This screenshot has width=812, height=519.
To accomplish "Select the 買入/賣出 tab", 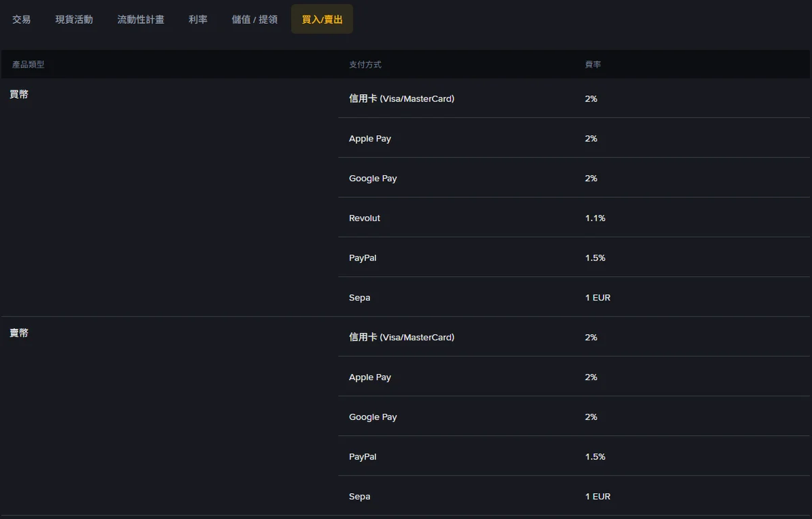I will tap(322, 19).
